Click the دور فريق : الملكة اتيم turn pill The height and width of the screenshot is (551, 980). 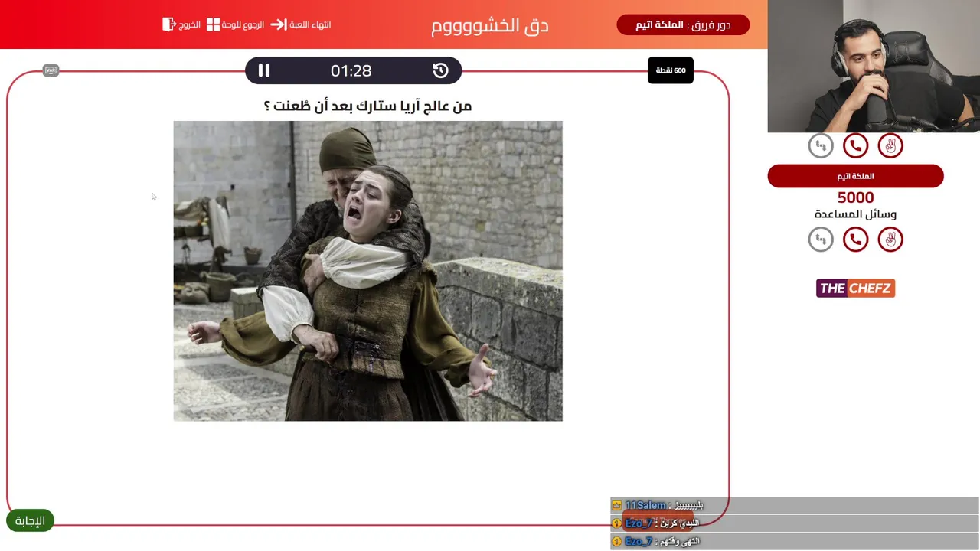point(683,24)
